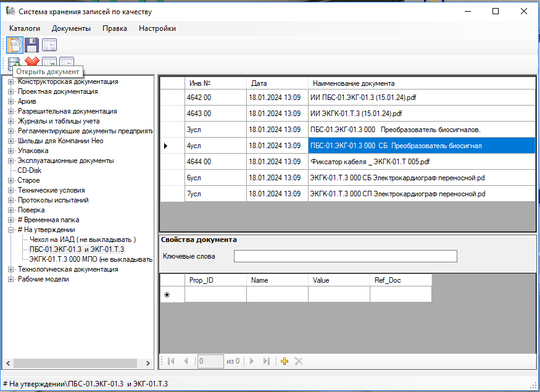The image size is (540, 392).
Task: Expand Регламентирующие документы предприятия node
Action: [x=11, y=131]
